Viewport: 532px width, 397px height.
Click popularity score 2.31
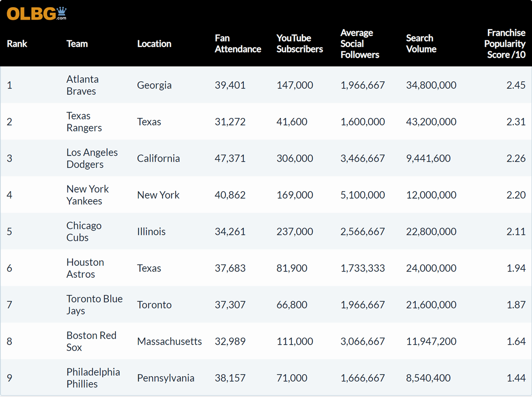pyautogui.click(x=516, y=122)
